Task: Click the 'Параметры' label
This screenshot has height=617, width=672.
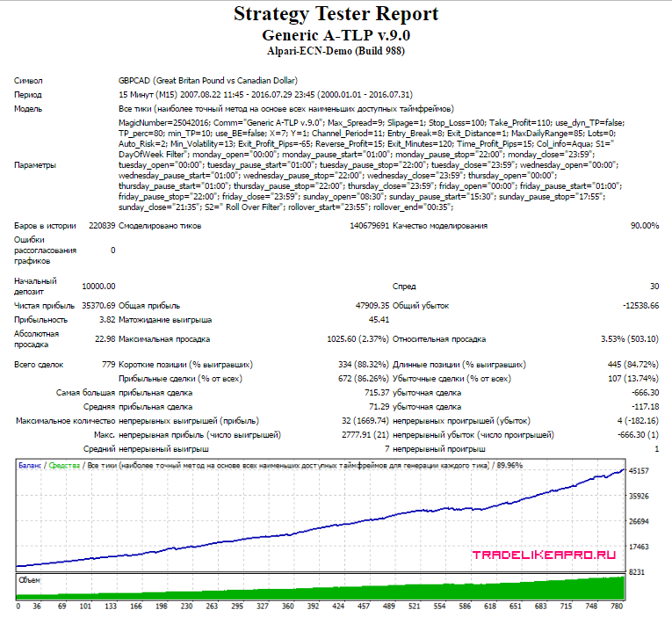Action: tap(35, 165)
